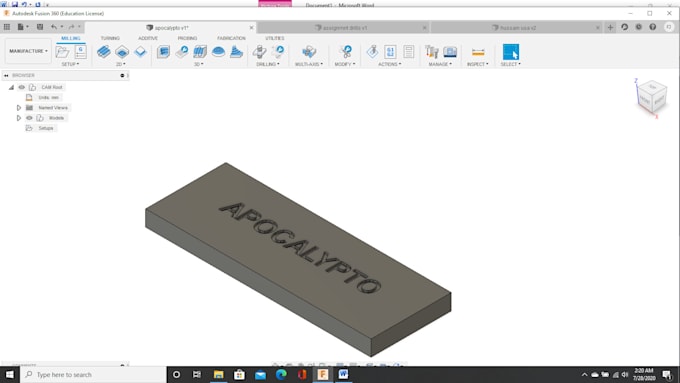This screenshot has width=680, height=383.
Task: Expand the Named Views tree node
Action: (x=19, y=108)
